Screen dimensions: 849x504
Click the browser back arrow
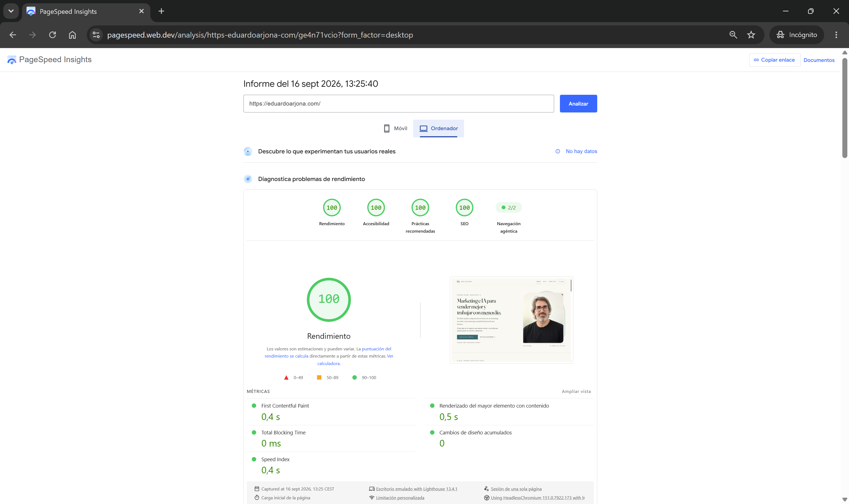(x=12, y=35)
